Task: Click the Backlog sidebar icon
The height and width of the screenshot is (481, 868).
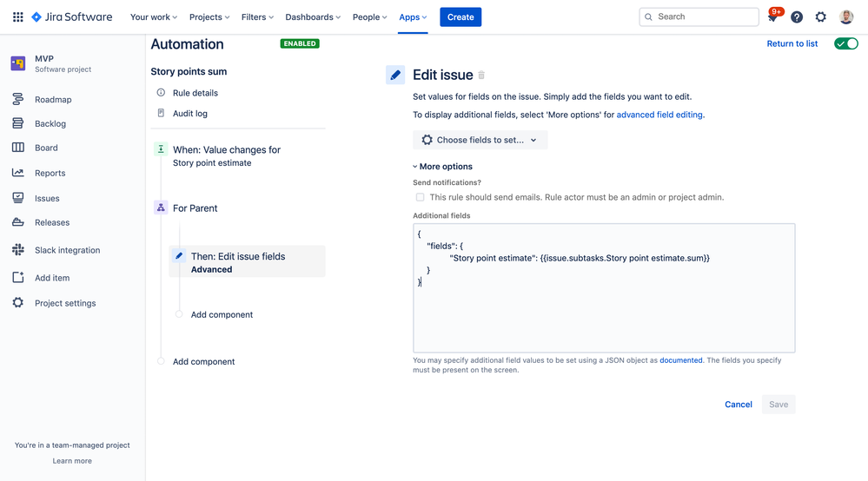Action: point(17,123)
